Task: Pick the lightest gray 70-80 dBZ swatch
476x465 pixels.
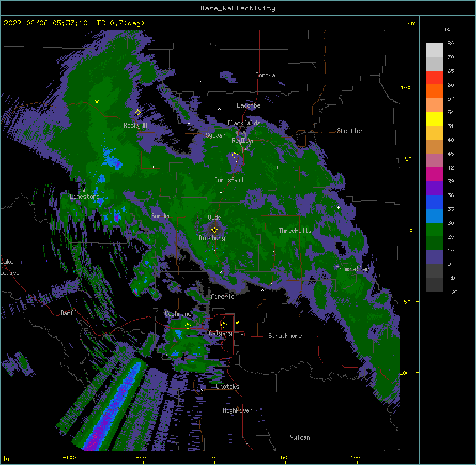Action: coord(434,50)
